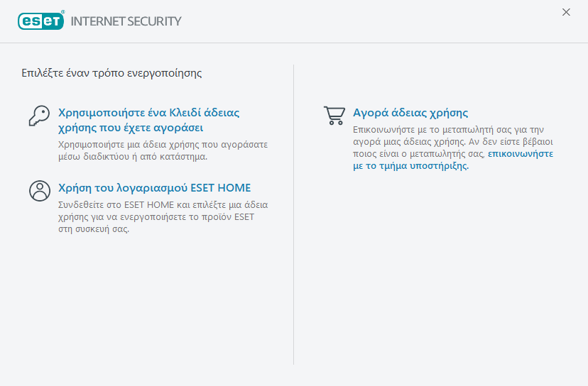Close the ESET activation window
The height and width of the screenshot is (386, 588).
click(x=566, y=12)
